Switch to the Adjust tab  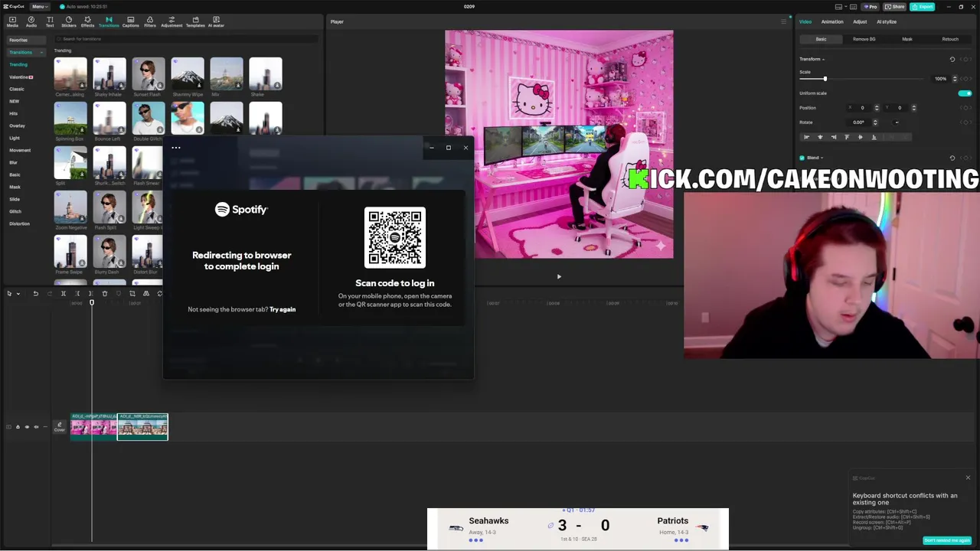pos(860,21)
